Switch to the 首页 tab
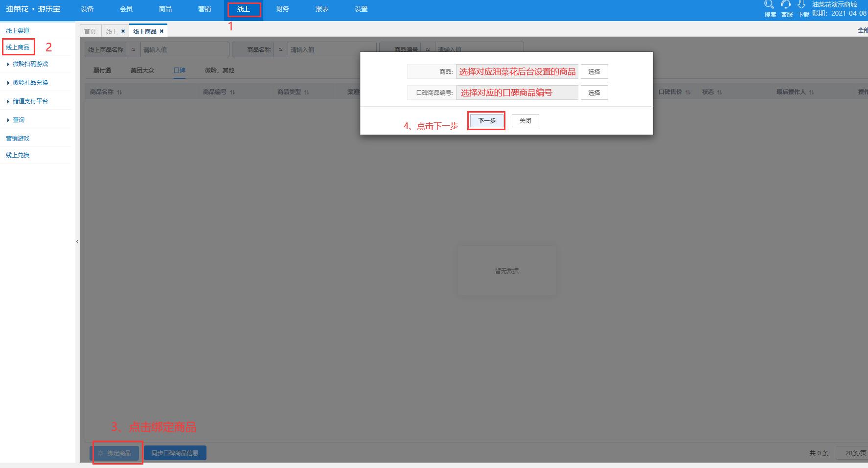Viewport: 868px width, 468px height. click(x=90, y=31)
